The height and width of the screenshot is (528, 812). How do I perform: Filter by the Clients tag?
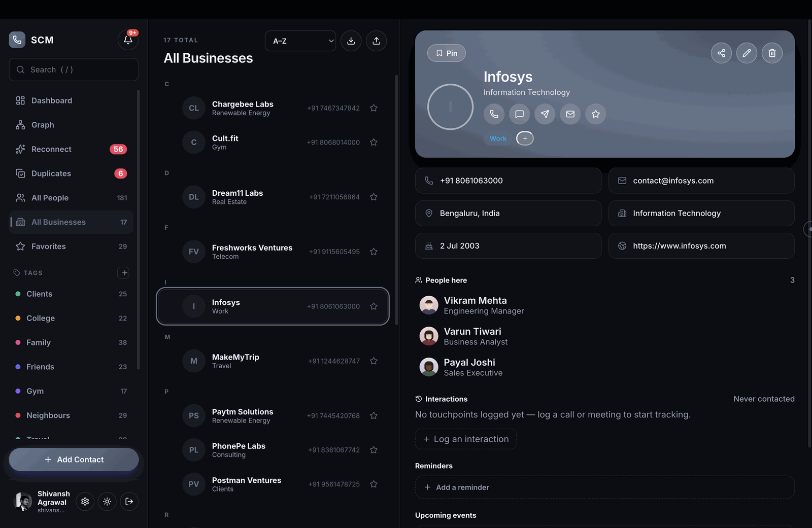click(x=71, y=294)
